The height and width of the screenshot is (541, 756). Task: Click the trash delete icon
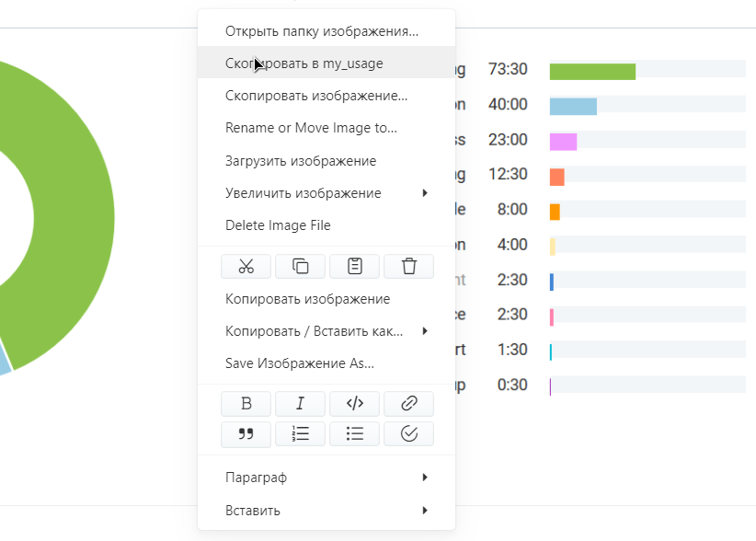tap(408, 267)
